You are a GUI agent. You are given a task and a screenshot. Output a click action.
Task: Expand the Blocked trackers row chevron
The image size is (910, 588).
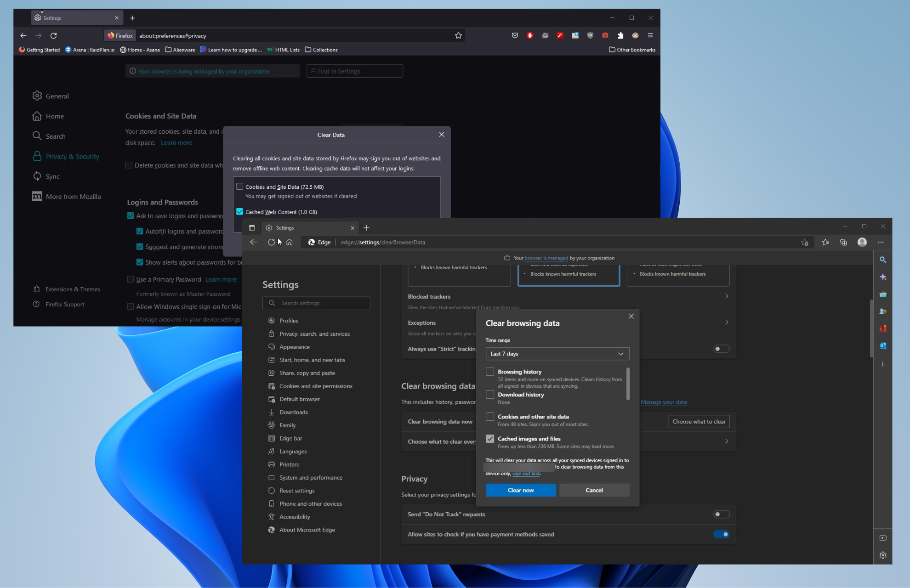pos(727,296)
